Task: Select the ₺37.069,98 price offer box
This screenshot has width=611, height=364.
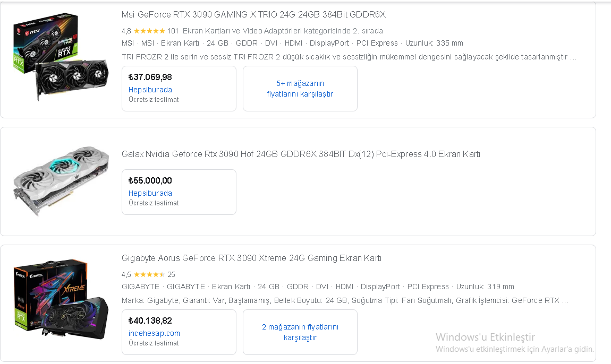Action: 179,89
